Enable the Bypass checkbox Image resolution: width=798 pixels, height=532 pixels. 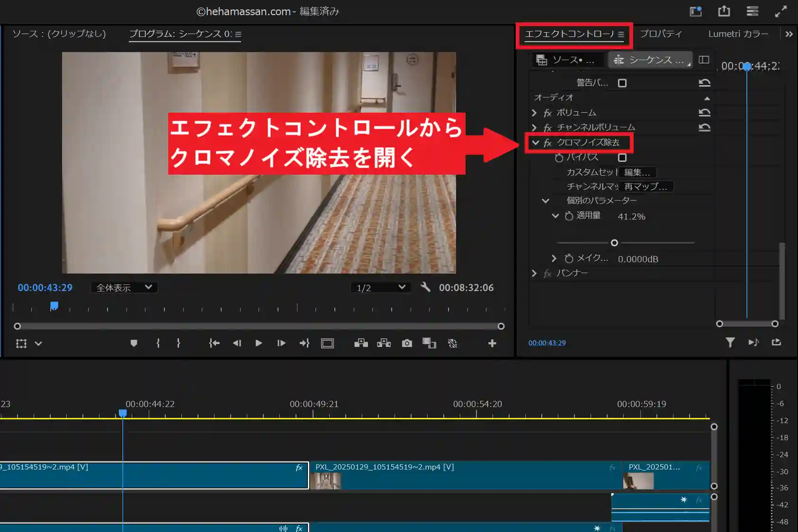622,157
